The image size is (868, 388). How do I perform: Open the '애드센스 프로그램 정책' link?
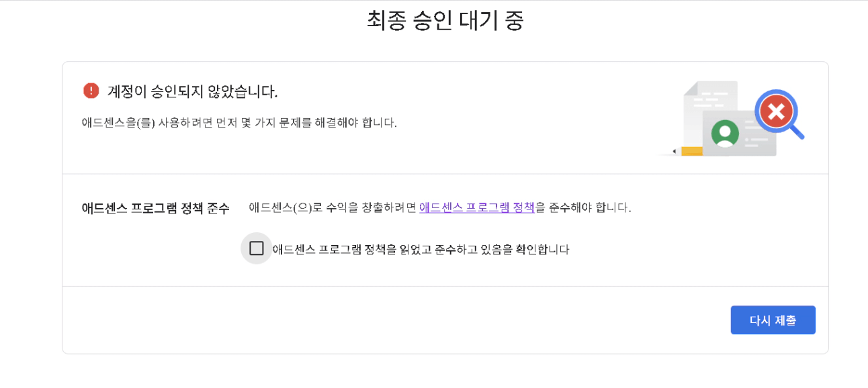[x=476, y=207]
